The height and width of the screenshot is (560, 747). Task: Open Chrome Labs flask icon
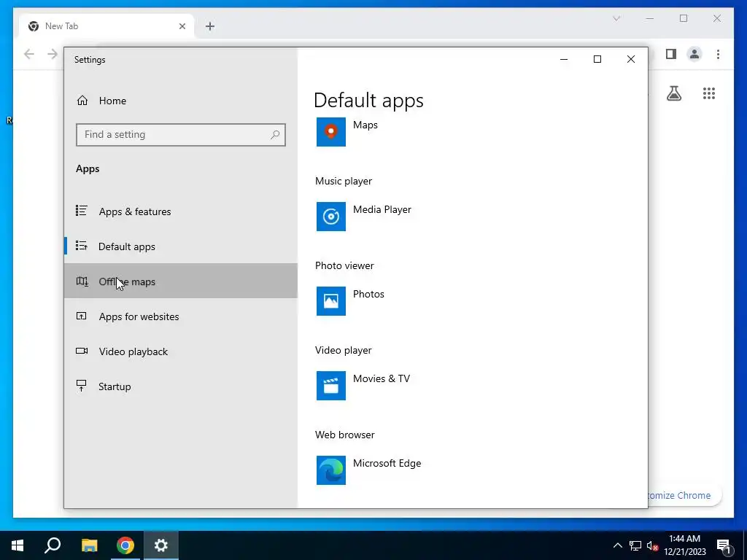673,93
